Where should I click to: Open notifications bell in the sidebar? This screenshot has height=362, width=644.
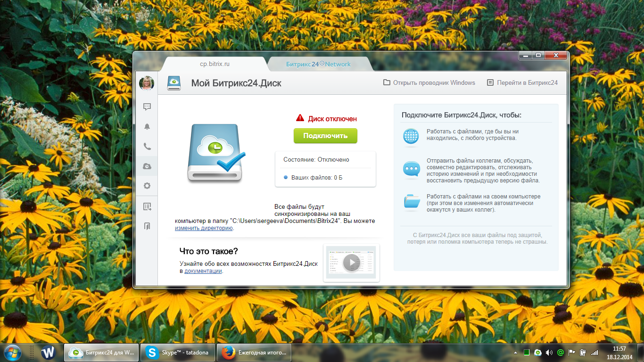tap(147, 127)
